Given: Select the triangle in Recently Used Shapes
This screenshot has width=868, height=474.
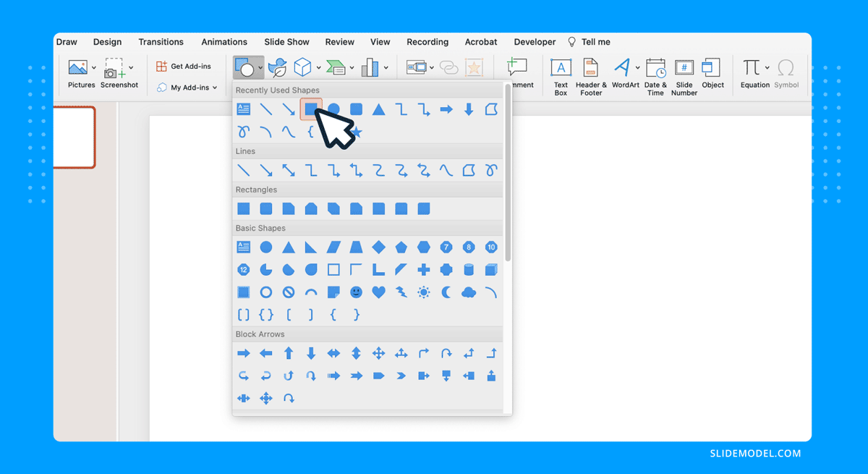Looking at the screenshot, I should (x=378, y=109).
